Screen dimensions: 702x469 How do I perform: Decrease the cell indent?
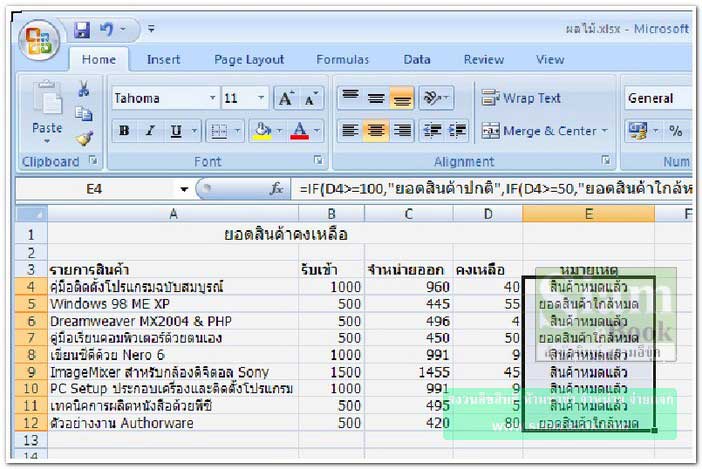[432, 131]
